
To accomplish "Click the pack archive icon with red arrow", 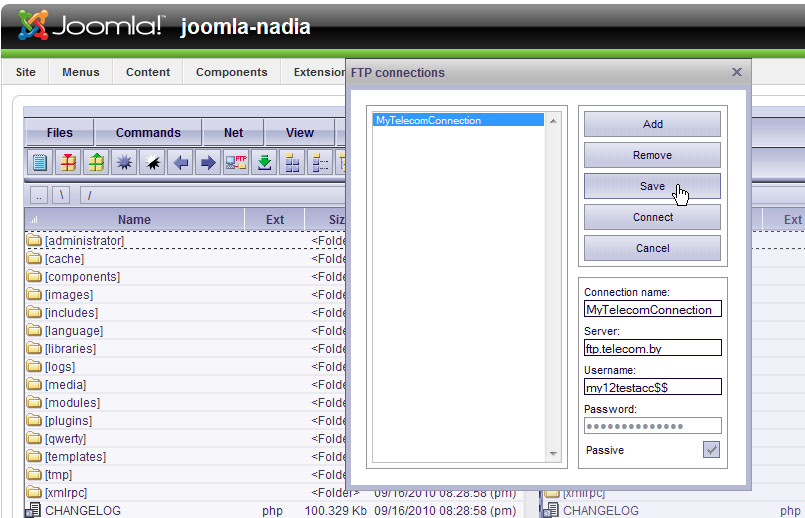I will tap(68, 163).
